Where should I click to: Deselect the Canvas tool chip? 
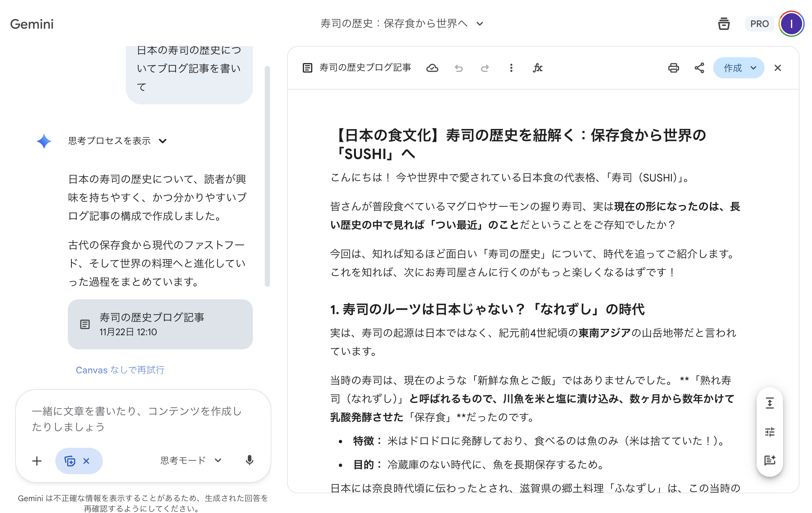86,461
